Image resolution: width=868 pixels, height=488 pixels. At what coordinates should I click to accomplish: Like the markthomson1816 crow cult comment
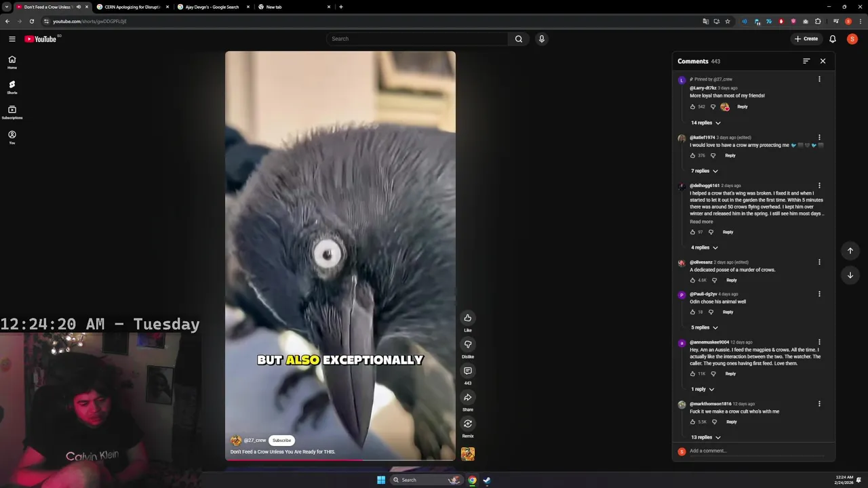pos(692,422)
